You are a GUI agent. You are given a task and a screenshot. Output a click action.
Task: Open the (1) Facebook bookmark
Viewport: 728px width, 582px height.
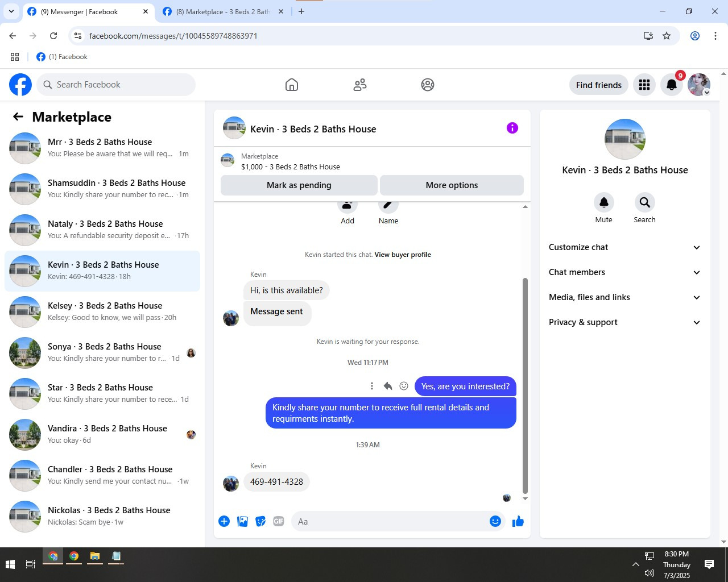[x=62, y=57]
